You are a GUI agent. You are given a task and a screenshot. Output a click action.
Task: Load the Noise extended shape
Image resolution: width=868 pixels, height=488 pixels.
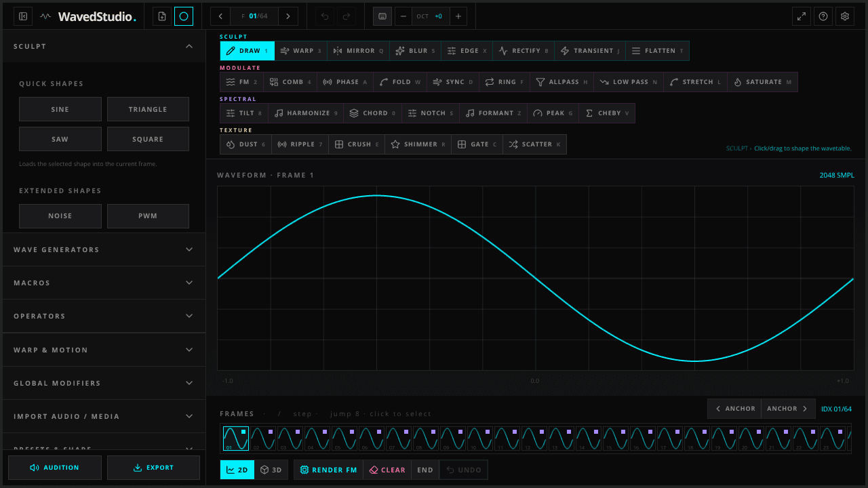[x=60, y=216]
